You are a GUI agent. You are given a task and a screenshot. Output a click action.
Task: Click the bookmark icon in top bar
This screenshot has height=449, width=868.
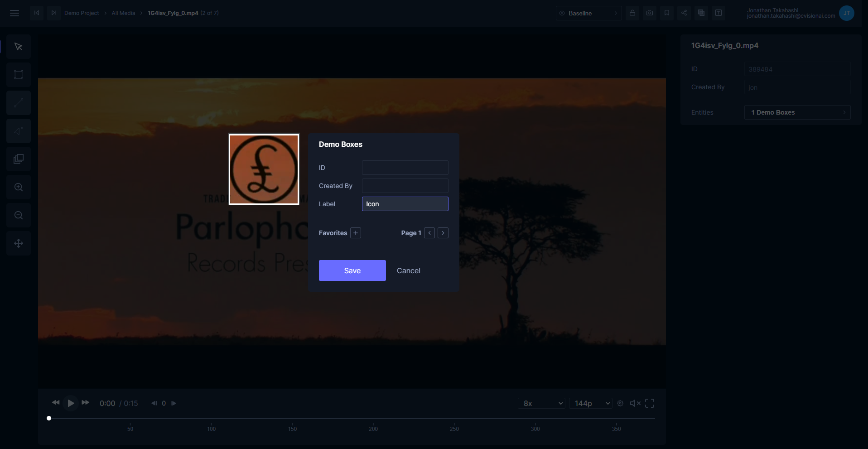pyautogui.click(x=667, y=13)
